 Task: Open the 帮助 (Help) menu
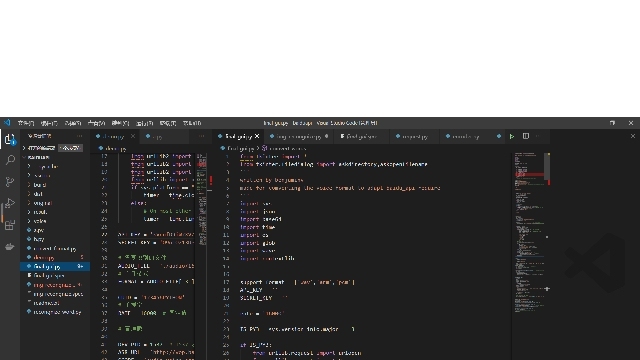[192, 123]
